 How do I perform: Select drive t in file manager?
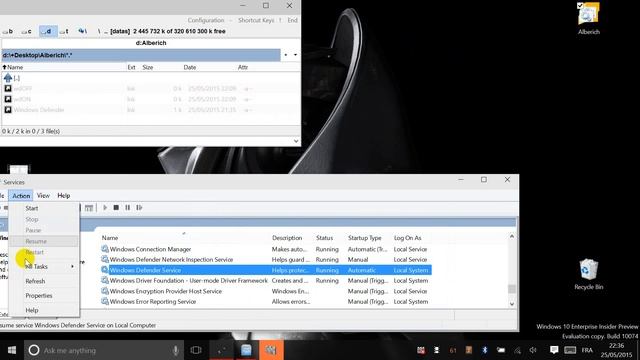coord(64,31)
